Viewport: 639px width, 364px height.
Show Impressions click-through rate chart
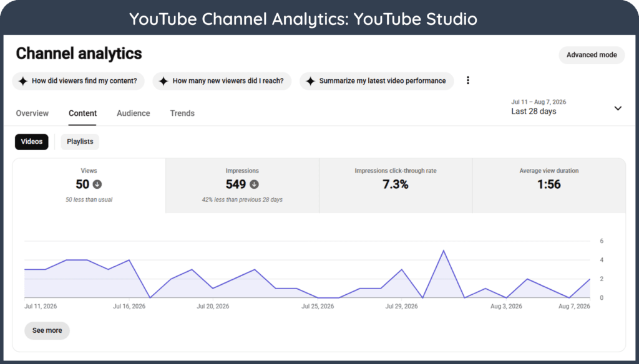[395, 185]
